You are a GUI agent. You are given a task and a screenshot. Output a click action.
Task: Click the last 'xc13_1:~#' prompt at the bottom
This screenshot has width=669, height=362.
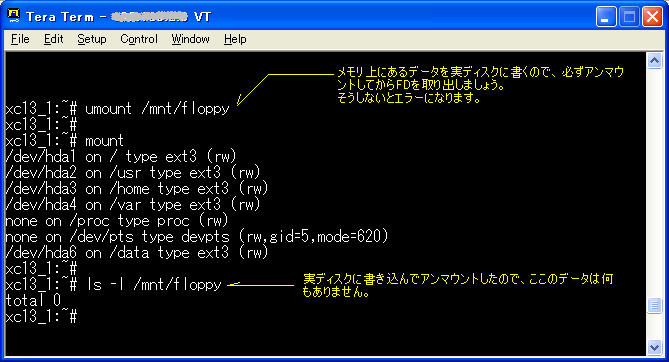(x=41, y=317)
